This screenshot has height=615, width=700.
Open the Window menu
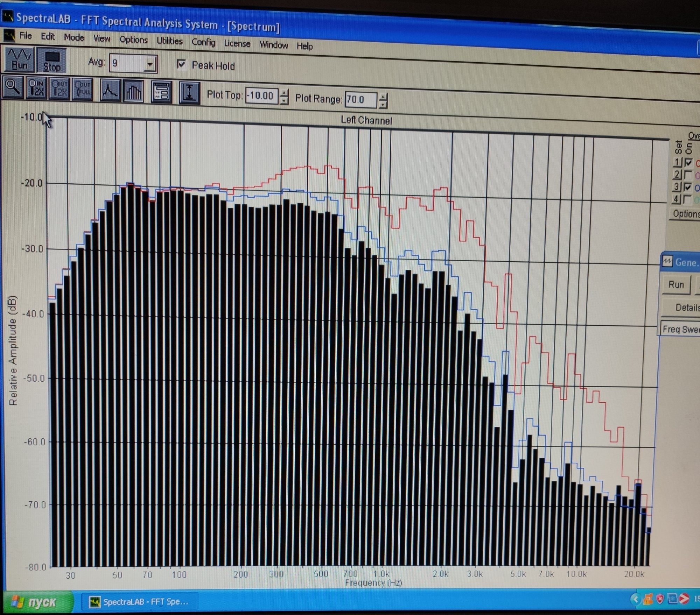pyautogui.click(x=274, y=45)
